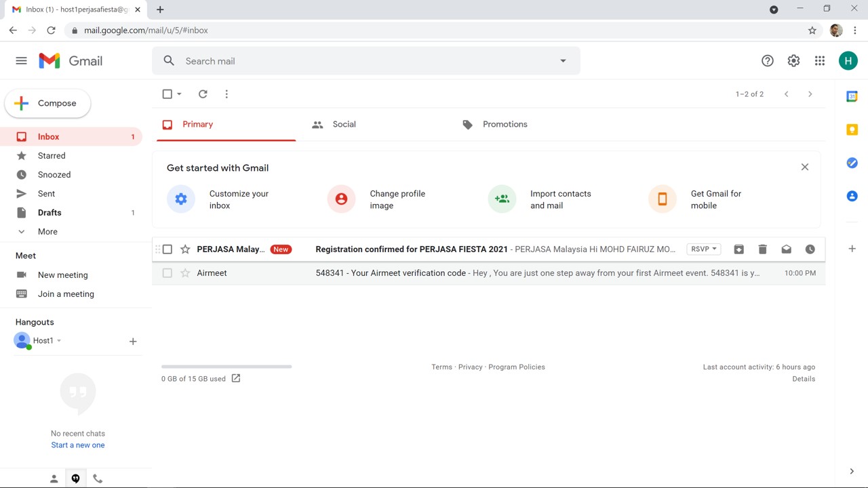Open Program Policies link

[x=517, y=367]
